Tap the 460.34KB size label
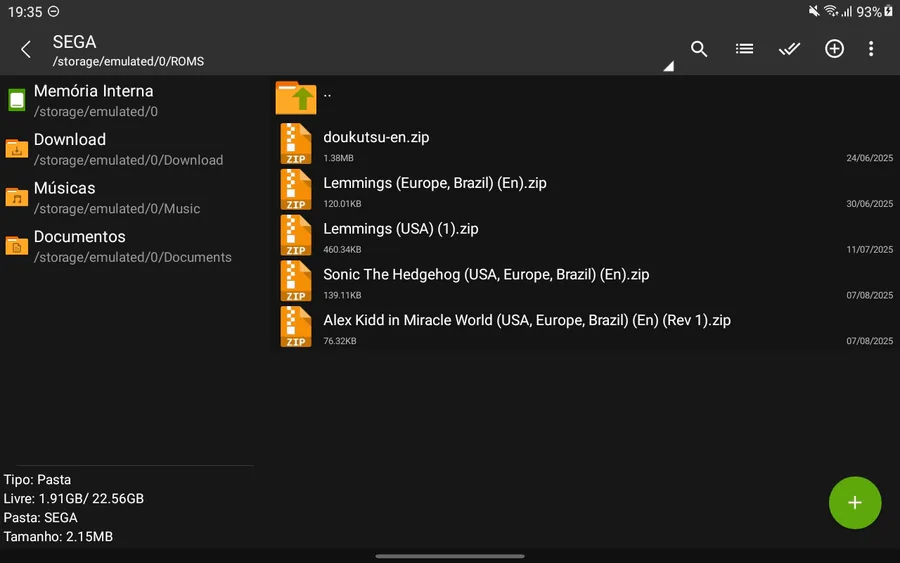Image resolution: width=900 pixels, height=563 pixels. point(342,250)
